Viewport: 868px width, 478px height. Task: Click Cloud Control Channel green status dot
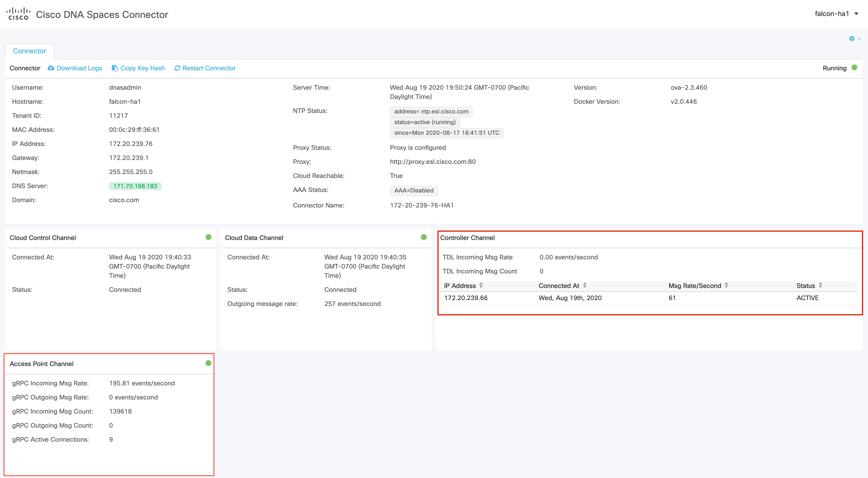(208, 237)
